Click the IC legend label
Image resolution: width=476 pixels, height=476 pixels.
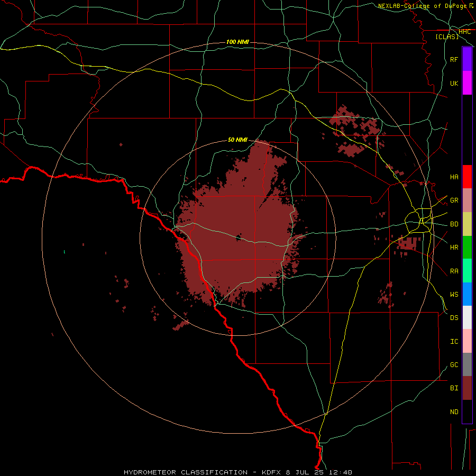(454, 342)
